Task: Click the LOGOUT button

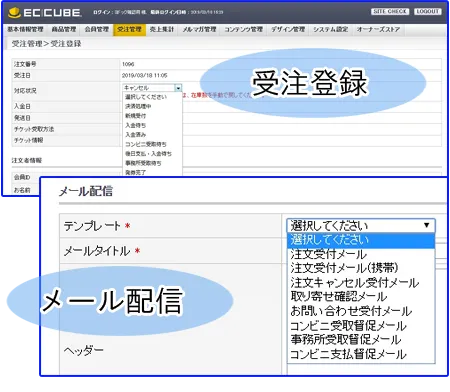Action: point(428,12)
